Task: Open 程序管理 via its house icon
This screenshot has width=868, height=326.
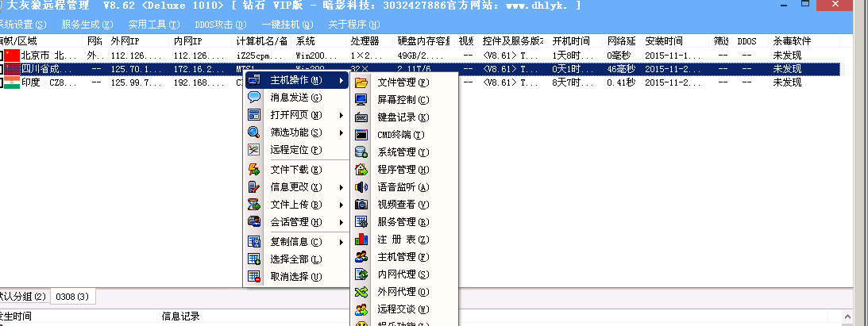Action: pyautogui.click(x=361, y=170)
